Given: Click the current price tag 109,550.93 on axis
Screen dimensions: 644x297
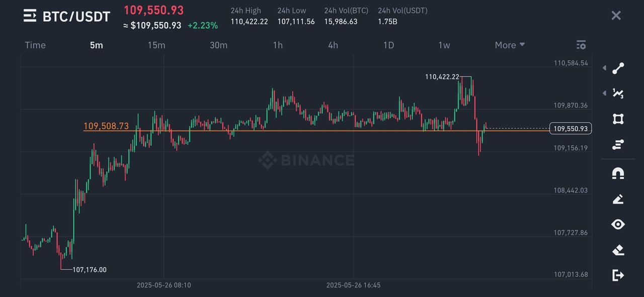Looking at the screenshot, I should pos(571,129).
